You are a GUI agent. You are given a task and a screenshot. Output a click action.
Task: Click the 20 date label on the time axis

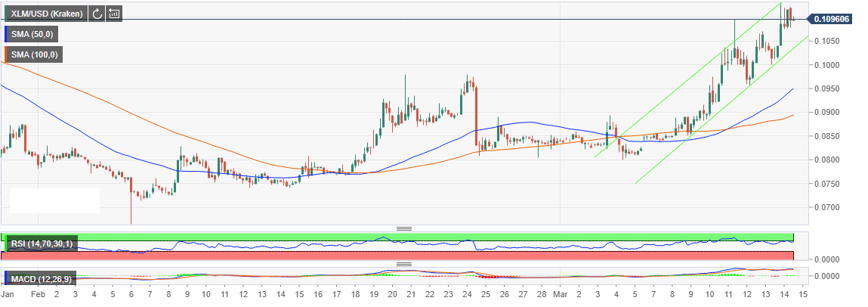point(392,293)
